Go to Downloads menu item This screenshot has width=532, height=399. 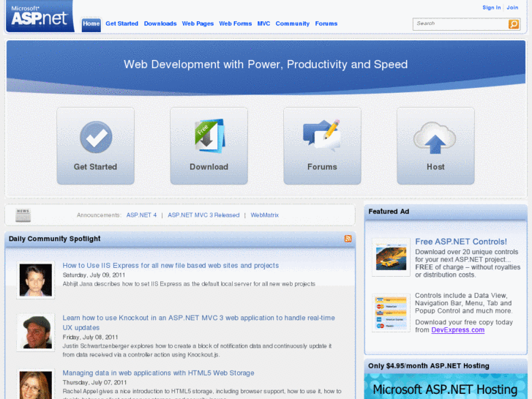coord(160,23)
